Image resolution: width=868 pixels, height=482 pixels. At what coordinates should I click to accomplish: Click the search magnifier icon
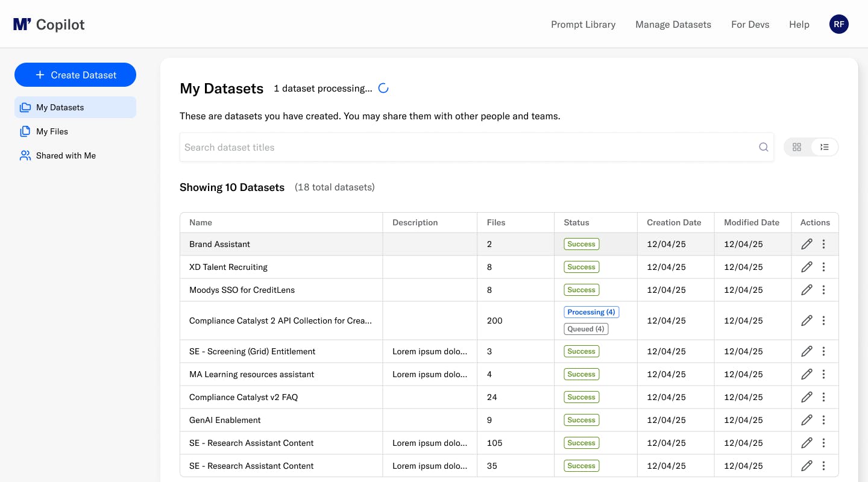[x=763, y=147]
